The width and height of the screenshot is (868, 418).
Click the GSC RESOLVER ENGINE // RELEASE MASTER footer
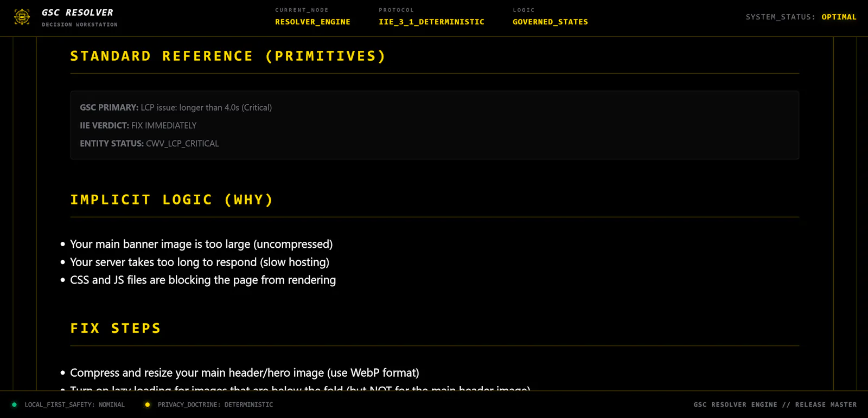pos(775,405)
